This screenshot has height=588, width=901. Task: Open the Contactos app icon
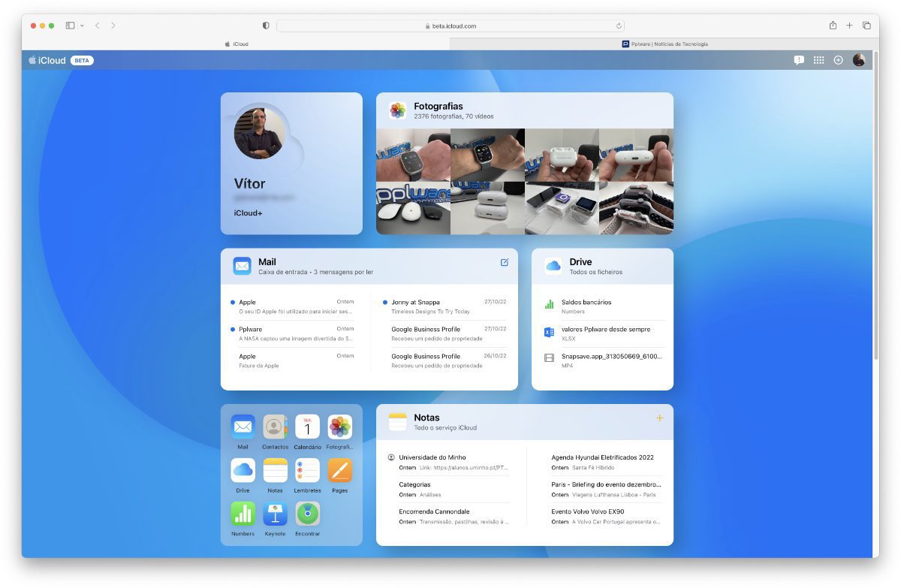(275, 427)
